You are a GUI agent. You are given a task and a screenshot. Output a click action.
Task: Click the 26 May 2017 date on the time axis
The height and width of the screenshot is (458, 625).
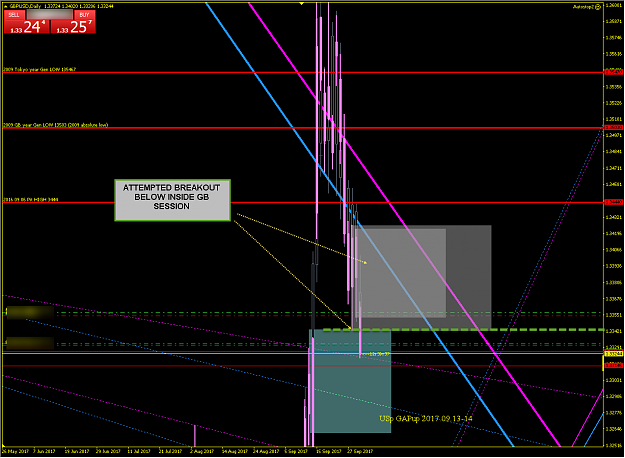click(x=15, y=451)
